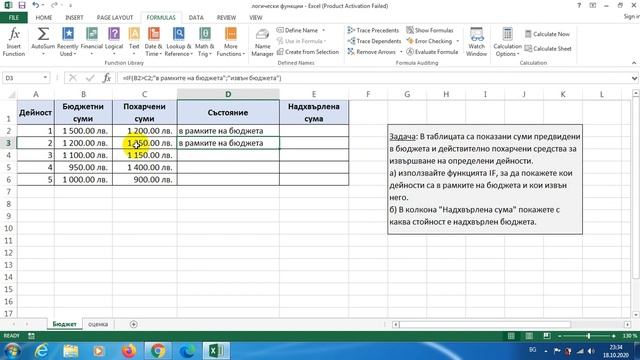
Task: Switch to the DATA tab
Action: coord(196,18)
